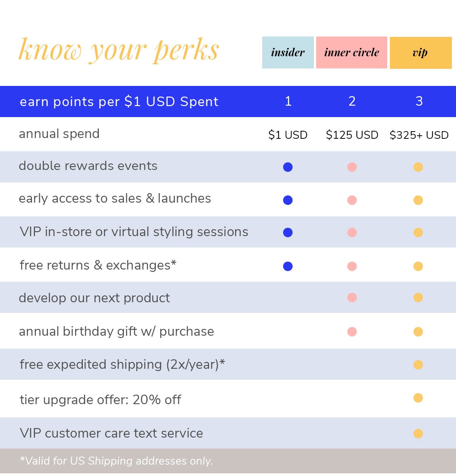Select the inner circle tier label
Image resolution: width=456 pixels, height=476 pixels.
pyautogui.click(x=351, y=52)
